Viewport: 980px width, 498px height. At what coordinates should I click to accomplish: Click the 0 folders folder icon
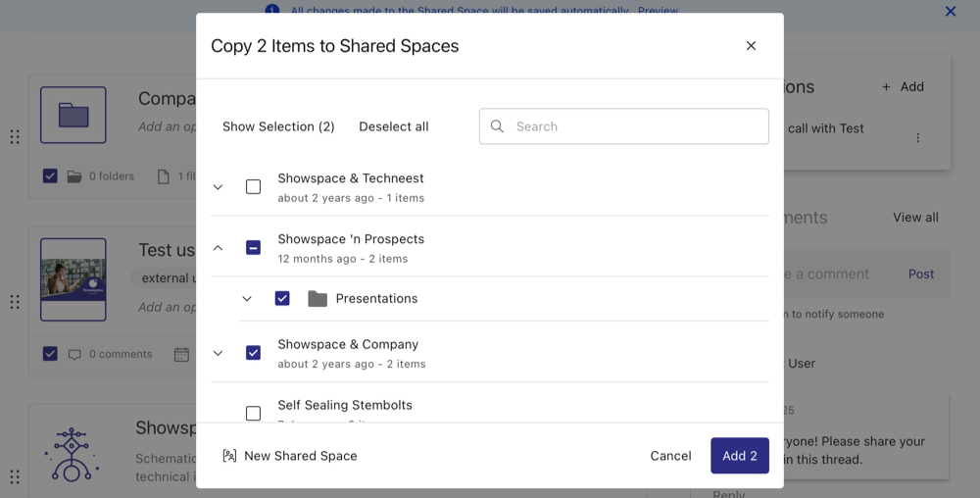[x=74, y=176]
